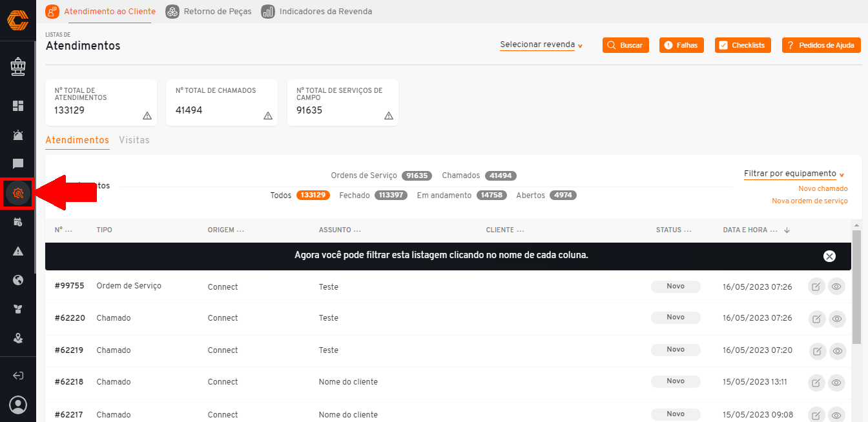The height and width of the screenshot is (422, 868).
Task: Click ticket number #62220
Action: click(69, 318)
